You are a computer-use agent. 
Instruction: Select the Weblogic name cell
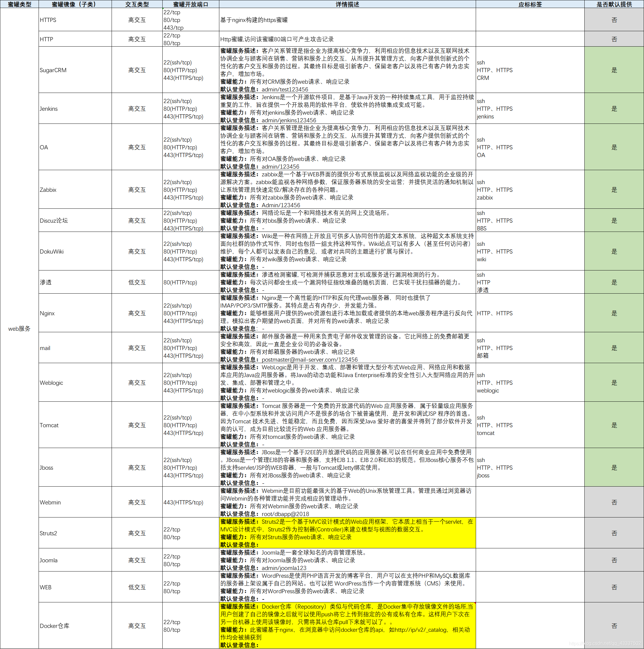tap(75, 383)
